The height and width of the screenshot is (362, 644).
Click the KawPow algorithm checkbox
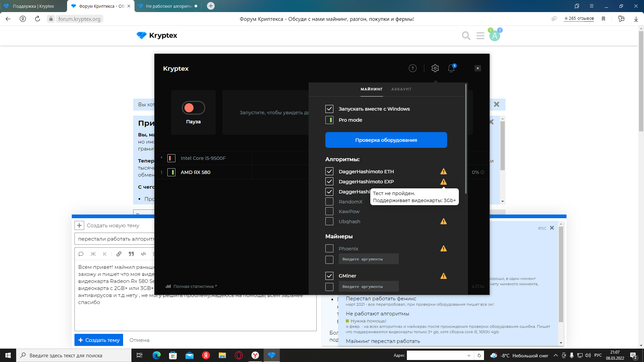click(329, 211)
